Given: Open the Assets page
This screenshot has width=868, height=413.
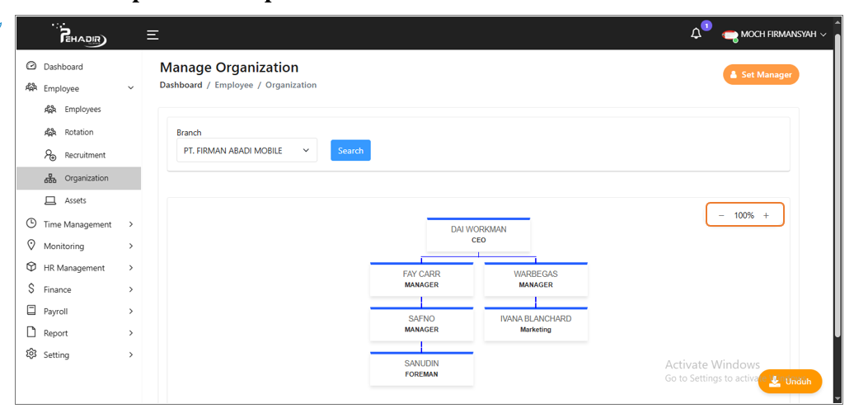Looking at the screenshot, I should [75, 200].
